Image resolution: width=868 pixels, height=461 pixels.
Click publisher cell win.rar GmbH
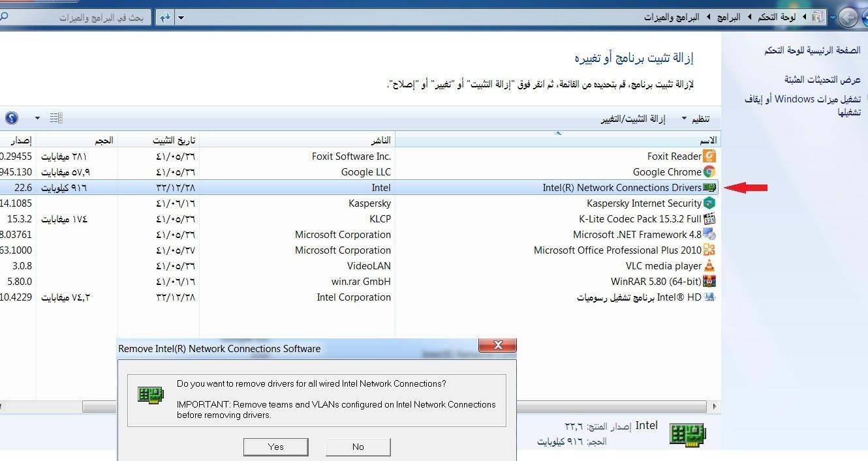pyautogui.click(x=362, y=282)
